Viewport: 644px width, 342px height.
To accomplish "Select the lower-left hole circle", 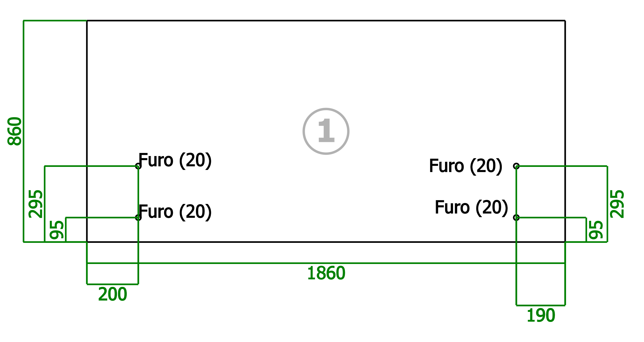I will click(138, 218).
